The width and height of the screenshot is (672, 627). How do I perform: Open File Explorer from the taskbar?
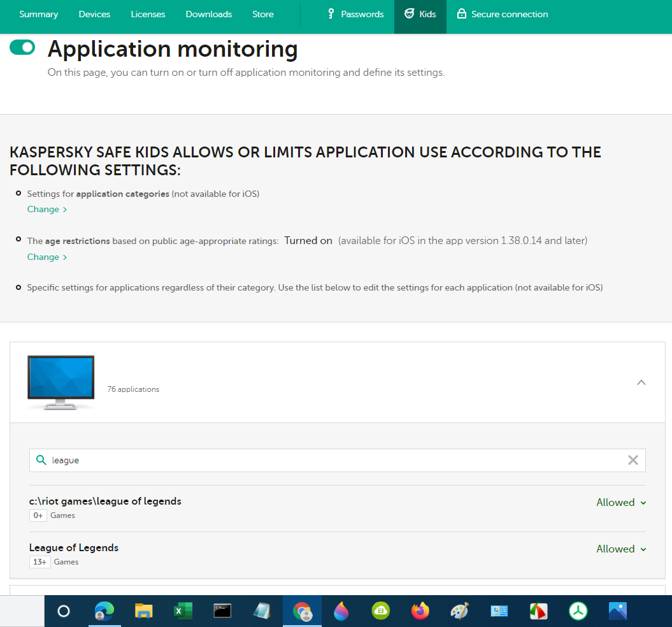pyautogui.click(x=143, y=611)
